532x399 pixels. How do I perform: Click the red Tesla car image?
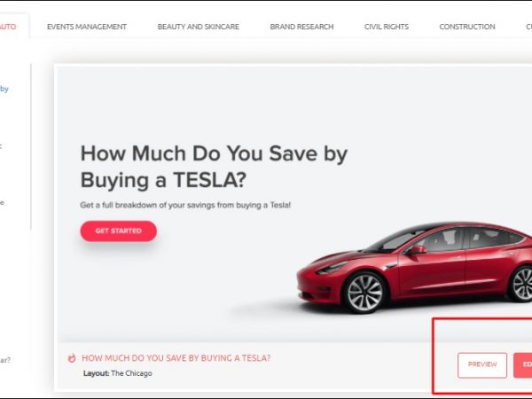pyautogui.click(x=414, y=267)
